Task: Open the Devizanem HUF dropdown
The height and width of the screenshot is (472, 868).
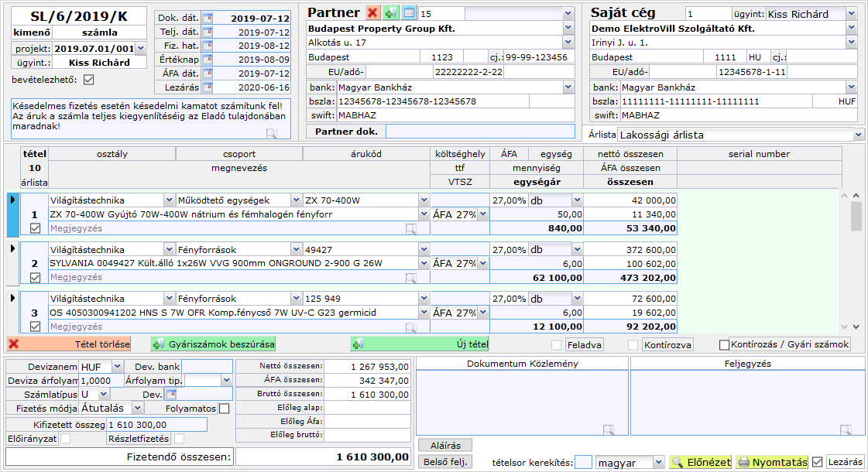Action: [x=118, y=366]
